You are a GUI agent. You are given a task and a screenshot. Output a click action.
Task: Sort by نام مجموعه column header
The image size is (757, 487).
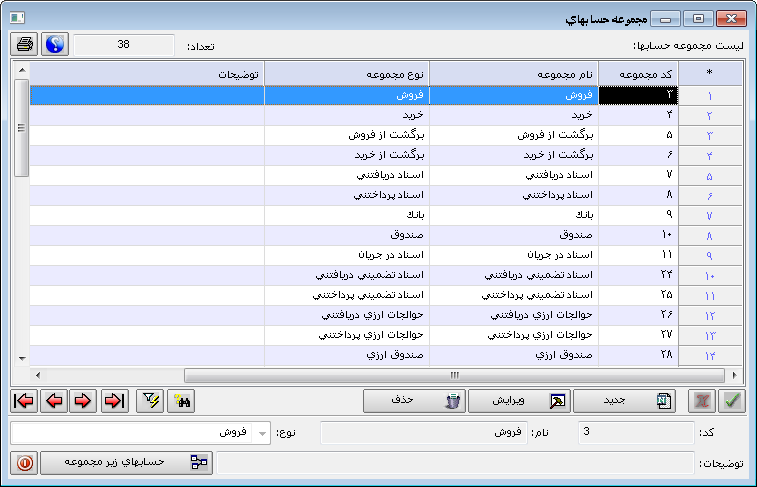[514, 74]
